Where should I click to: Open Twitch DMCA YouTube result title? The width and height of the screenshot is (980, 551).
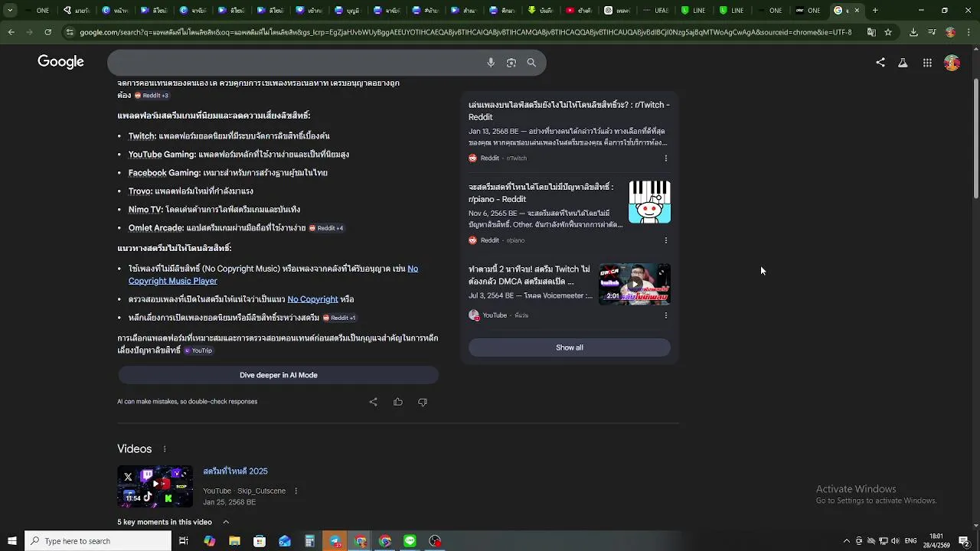(x=530, y=275)
